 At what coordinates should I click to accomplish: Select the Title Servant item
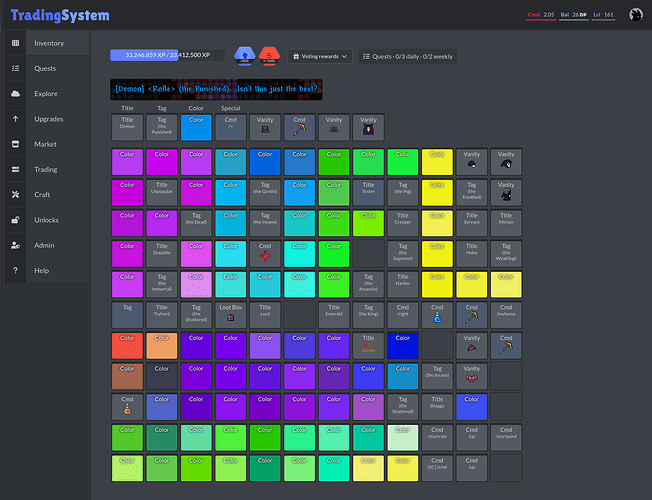pos(472,223)
